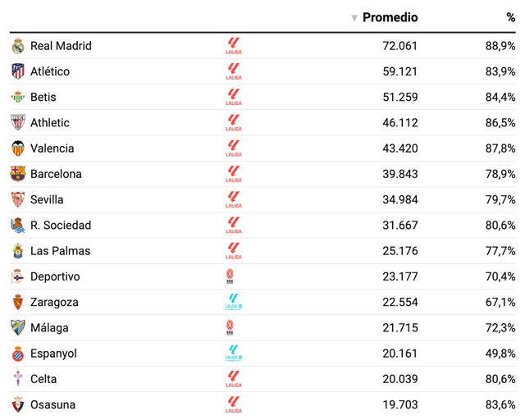The image size is (525, 420).
Task: Click the Barcelona club crest icon
Action: [18, 174]
